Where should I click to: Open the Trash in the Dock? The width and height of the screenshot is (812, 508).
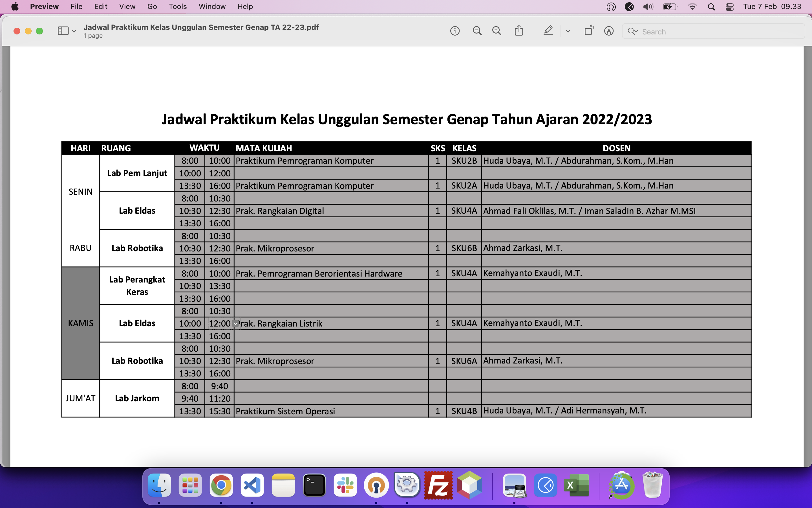coord(652,485)
